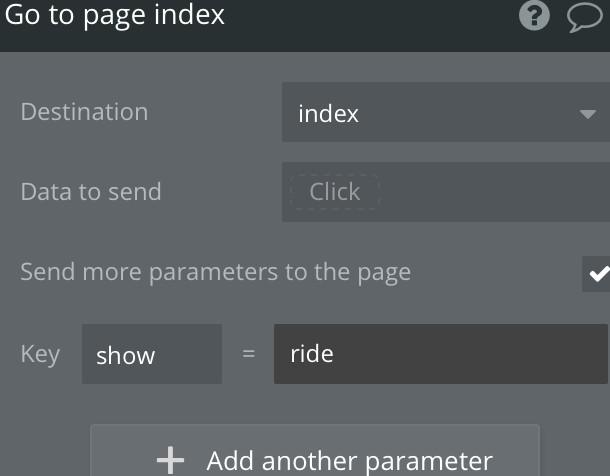The height and width of the screenshot is (476, 610).
Task: Click the plus icon before Add another parameter
Action: [x=170, y=460]
